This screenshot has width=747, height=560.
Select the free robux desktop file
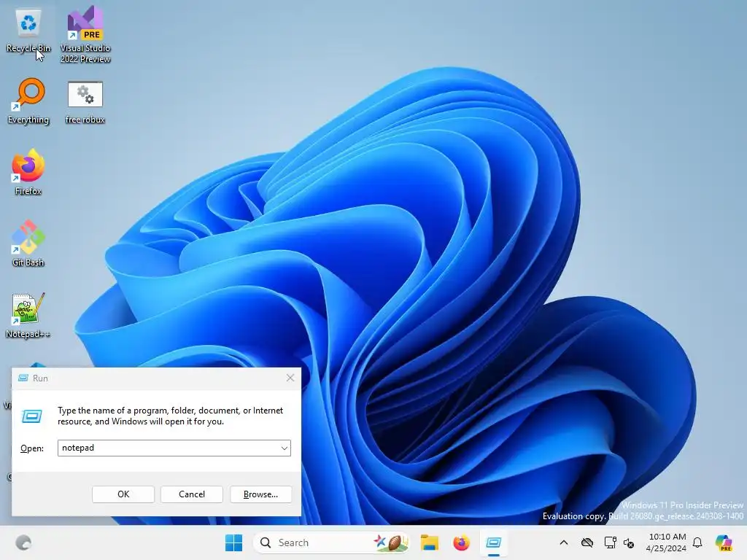point(85,102)
